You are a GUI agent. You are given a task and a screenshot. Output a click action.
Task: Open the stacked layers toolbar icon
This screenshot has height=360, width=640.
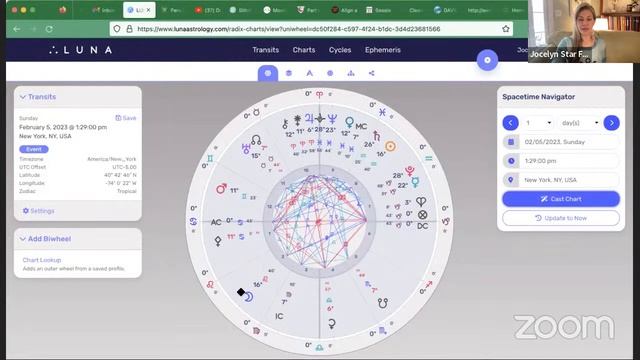coord(289,73)
